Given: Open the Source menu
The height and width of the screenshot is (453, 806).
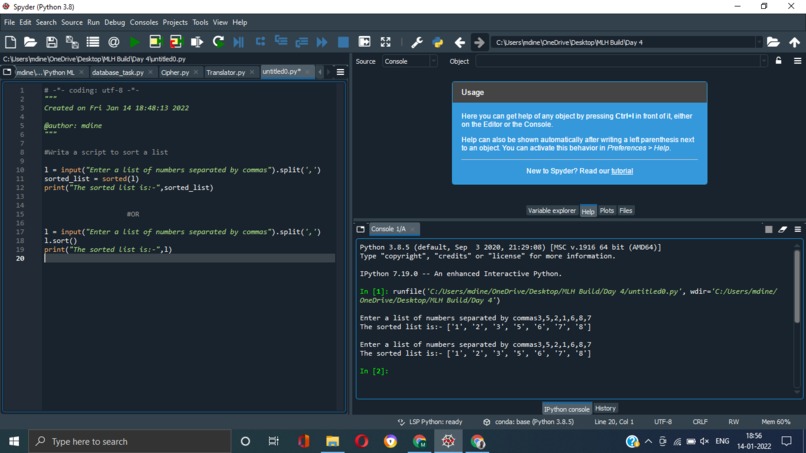Looking at the screenshot, I should point(71,22).
